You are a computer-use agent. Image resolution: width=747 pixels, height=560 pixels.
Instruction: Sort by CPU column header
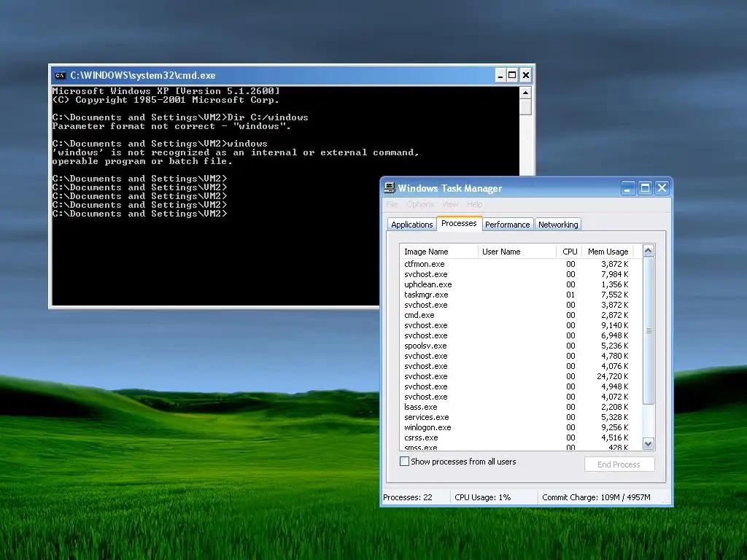click(569, 252)
